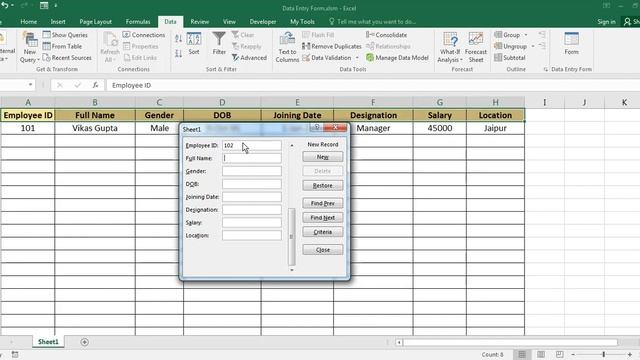The image size is (640, 360).
Task: Open Text to Columns wizard
Action: pos(287,48)
